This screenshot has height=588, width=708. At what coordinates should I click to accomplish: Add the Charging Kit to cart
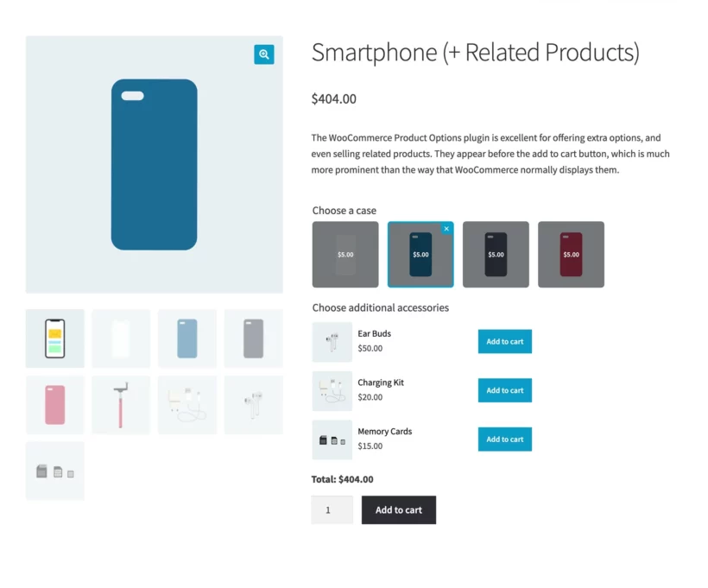coord(504,390)
